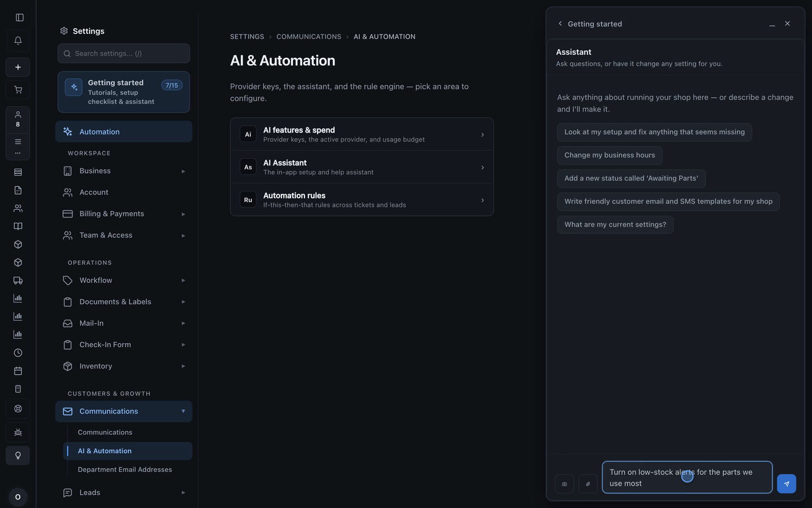Open the user avatar labeled O
Screen dimensions: 812x508
[18, 497]
